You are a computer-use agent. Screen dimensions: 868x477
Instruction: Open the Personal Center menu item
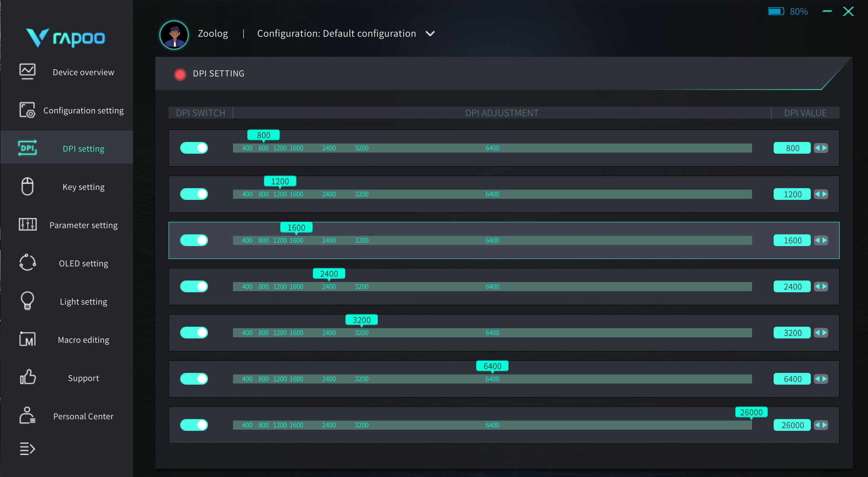click(x=83, y=416)
